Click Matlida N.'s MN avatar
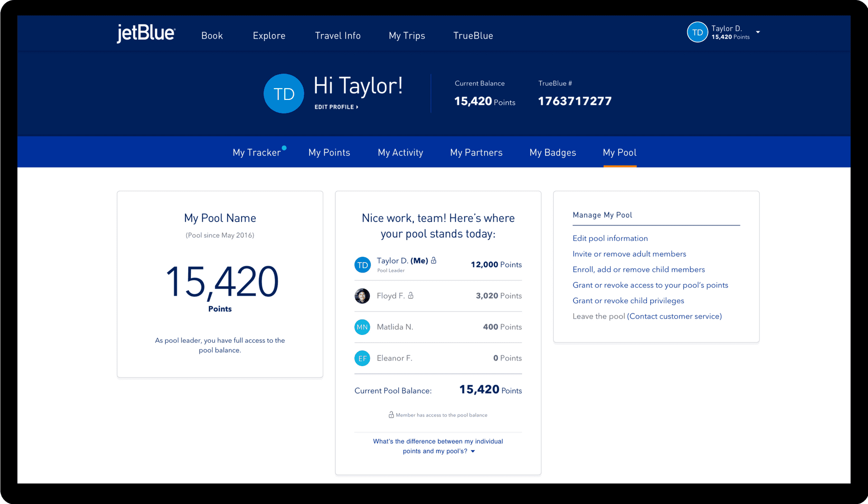868x504 pixels. [x=362, y=327]
